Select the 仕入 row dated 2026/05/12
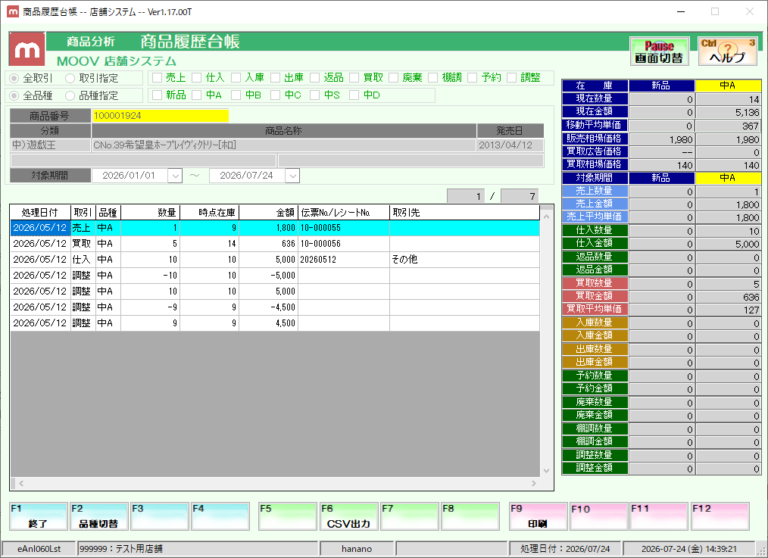Viewport: 768px width, 558px height. [x=275, y=260]
